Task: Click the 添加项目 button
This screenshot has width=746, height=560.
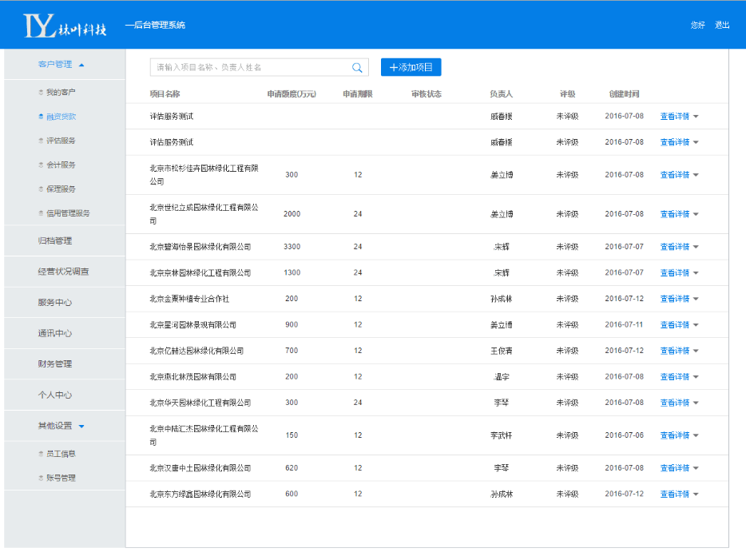Action: 411,68
